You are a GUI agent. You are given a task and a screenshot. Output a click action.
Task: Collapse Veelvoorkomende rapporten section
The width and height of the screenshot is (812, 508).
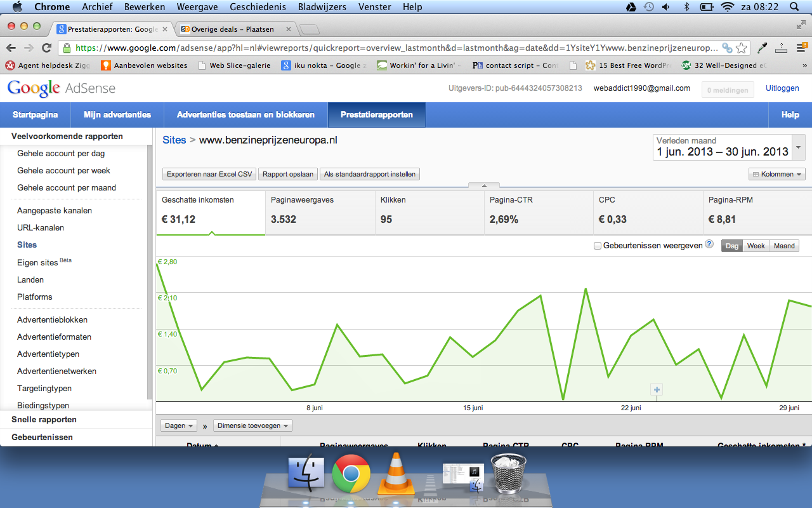click(67, 137)
